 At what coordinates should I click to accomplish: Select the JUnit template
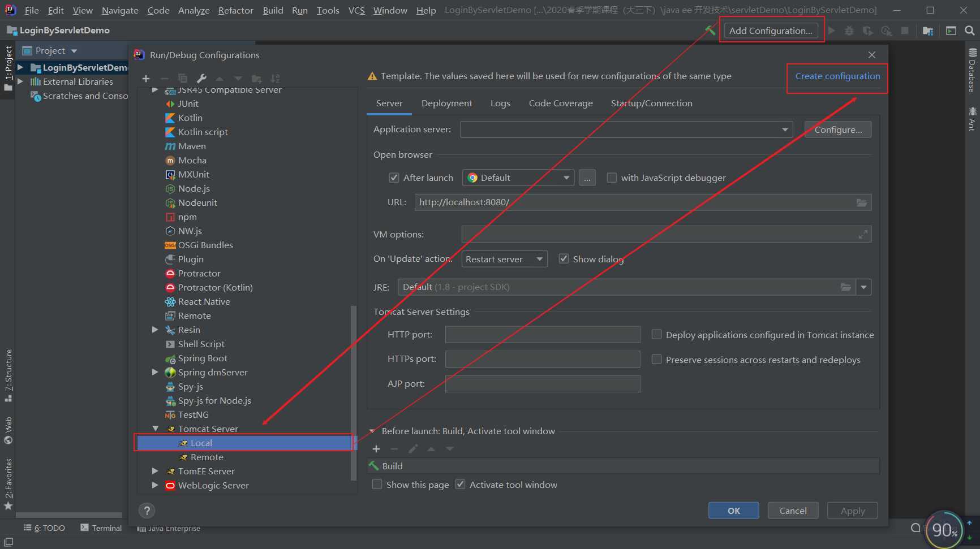pyautogui.click(x=188, y=103)
